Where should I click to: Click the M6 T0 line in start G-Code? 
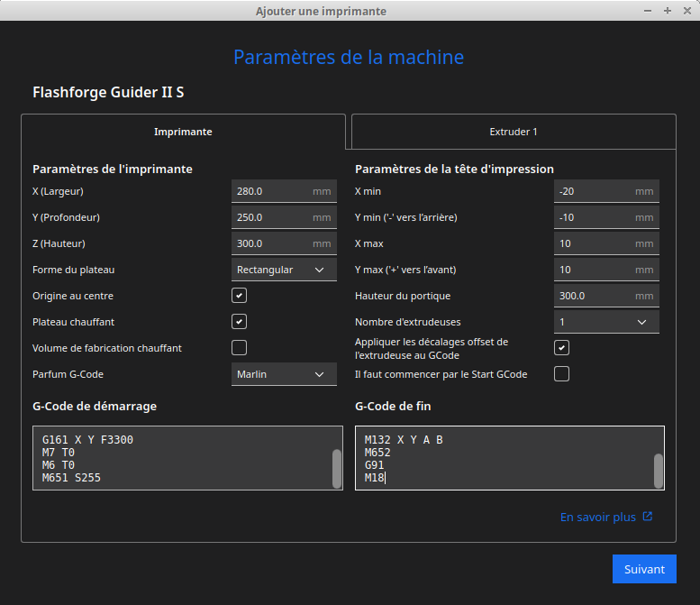point(59,465)
